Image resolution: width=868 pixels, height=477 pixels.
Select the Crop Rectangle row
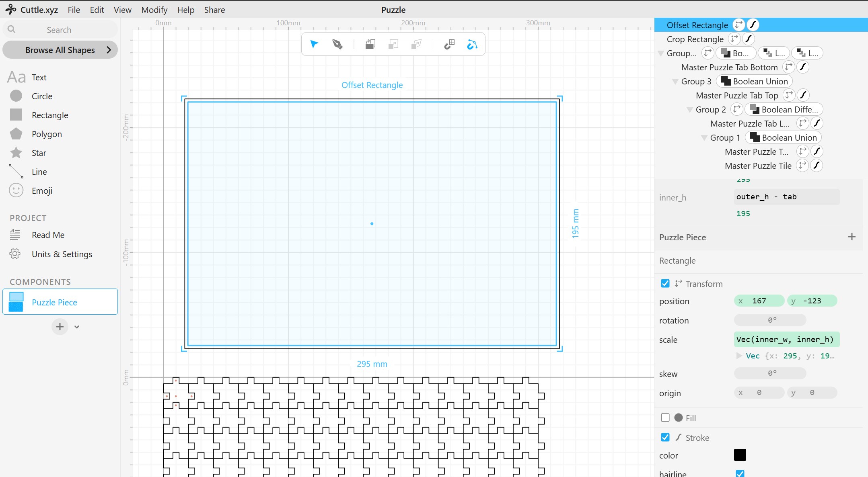tap(695, 39)
